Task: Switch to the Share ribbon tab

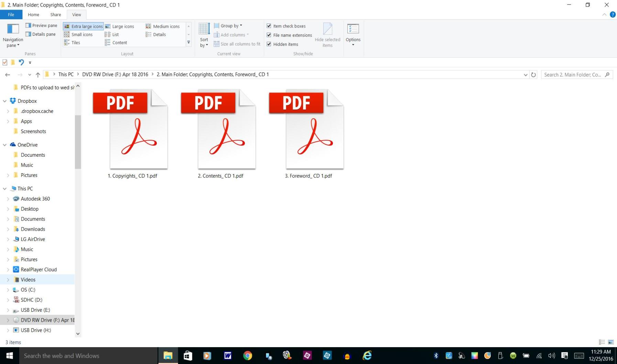Action: (55, 14)
